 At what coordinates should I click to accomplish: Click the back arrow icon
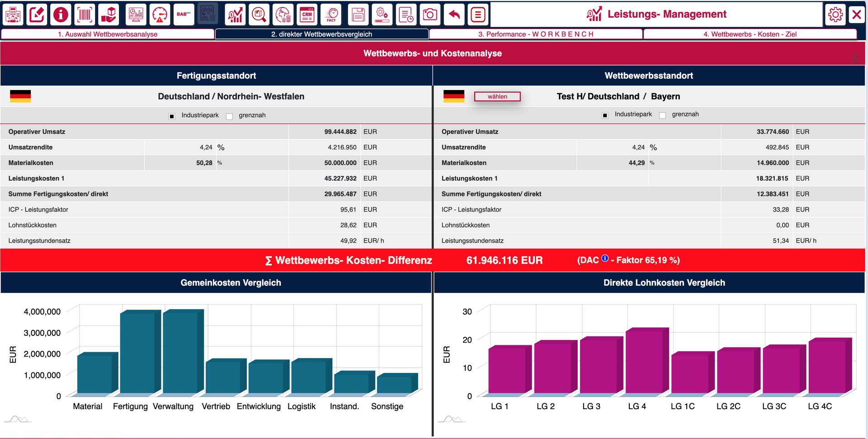[454, 14]
